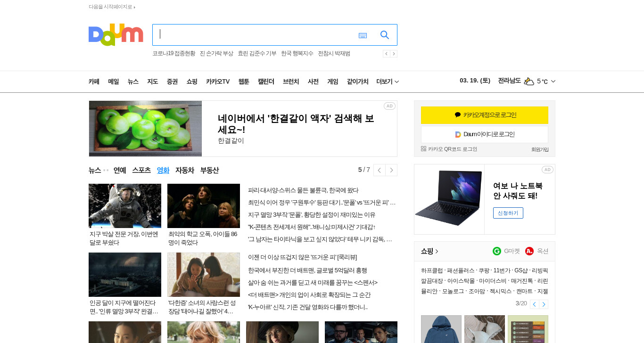Click the AD badge on the apple banner

389,106
